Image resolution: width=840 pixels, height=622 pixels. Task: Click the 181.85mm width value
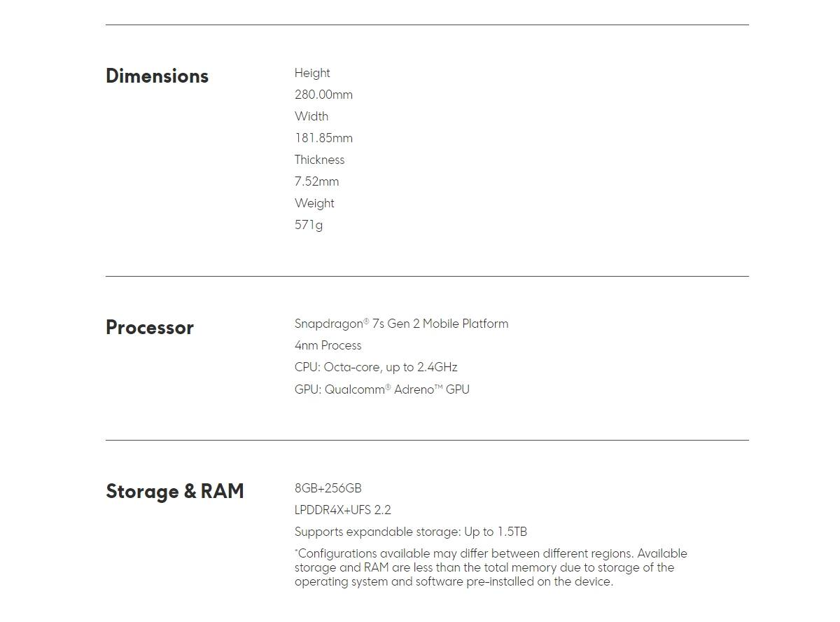click(323, 138)
